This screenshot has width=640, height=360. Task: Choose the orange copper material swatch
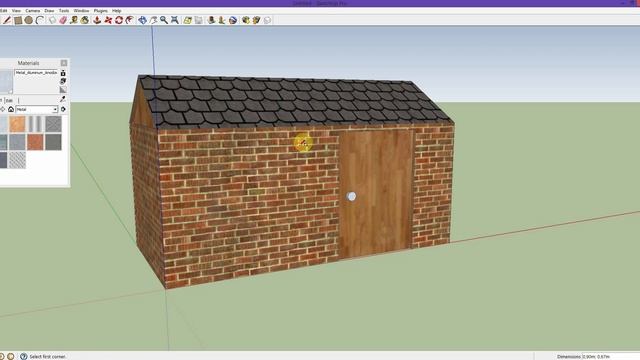[17, 124]
